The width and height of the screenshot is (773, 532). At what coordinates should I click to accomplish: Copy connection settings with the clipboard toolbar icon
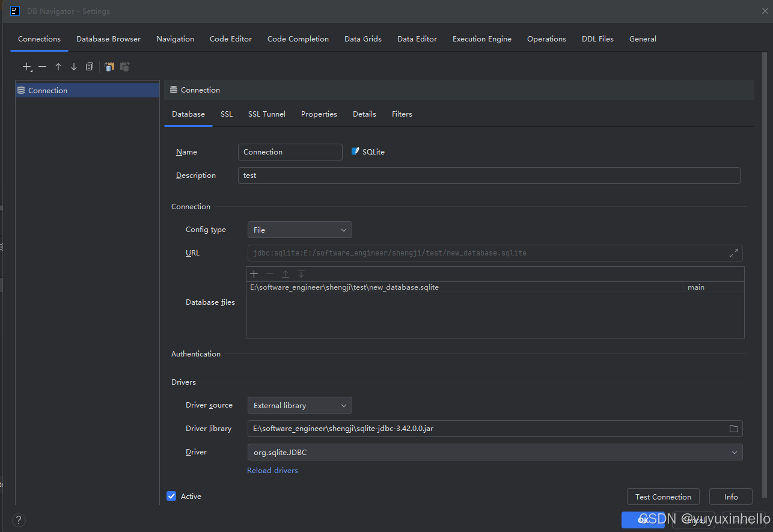89,66
